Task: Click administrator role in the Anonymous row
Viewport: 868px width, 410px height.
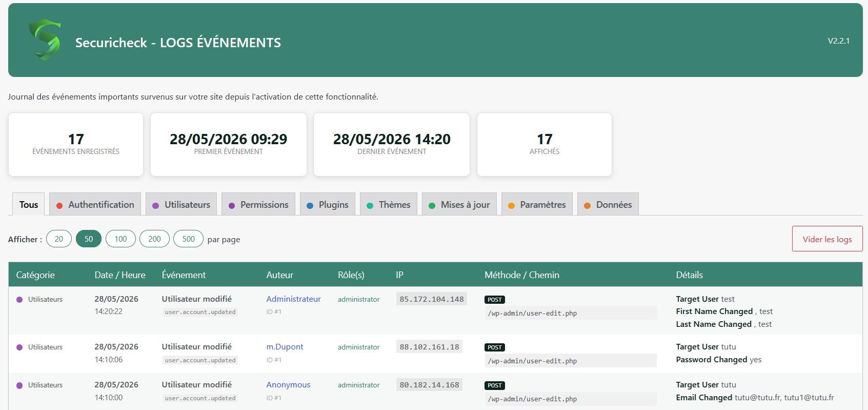Action: [x=359, y=385]
